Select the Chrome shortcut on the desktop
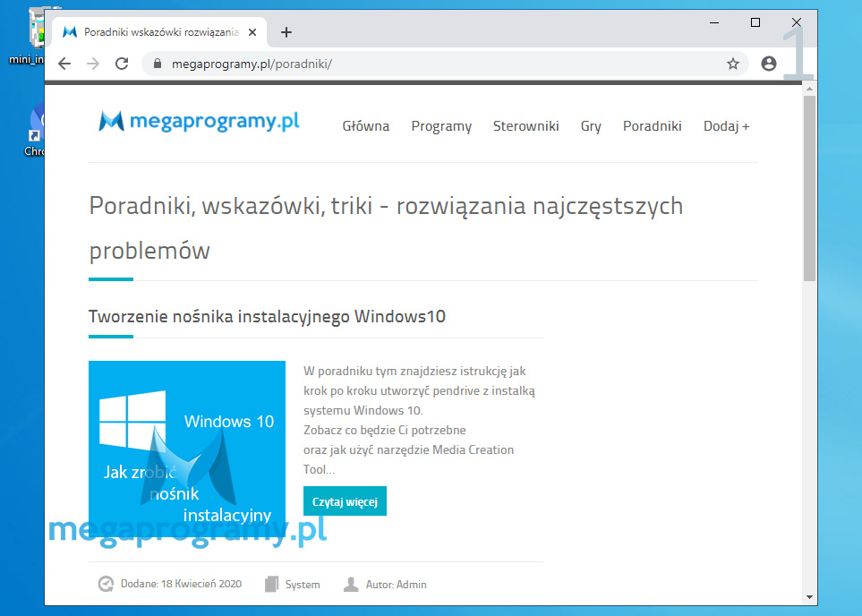 tap(34, 131)
